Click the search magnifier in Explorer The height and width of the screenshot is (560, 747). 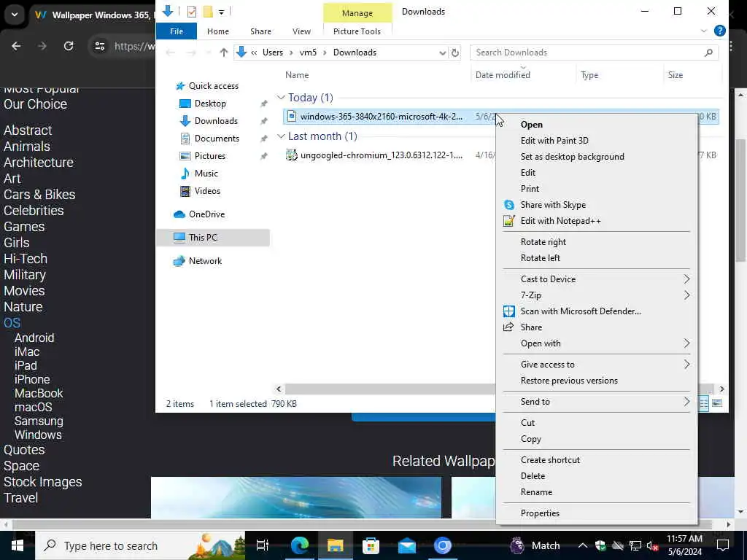708,52
